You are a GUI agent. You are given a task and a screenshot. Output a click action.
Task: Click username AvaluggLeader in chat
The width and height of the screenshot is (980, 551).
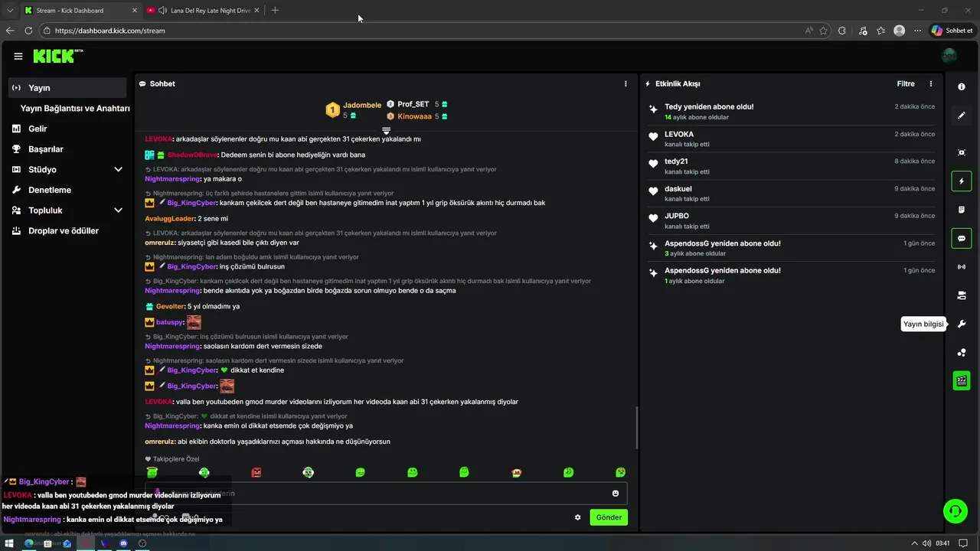click(170, 219)
